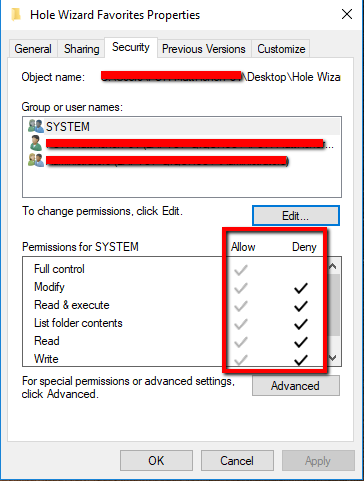Switch to the General tab
Screen dimensions: 364x481
click(x=33, y=49)
